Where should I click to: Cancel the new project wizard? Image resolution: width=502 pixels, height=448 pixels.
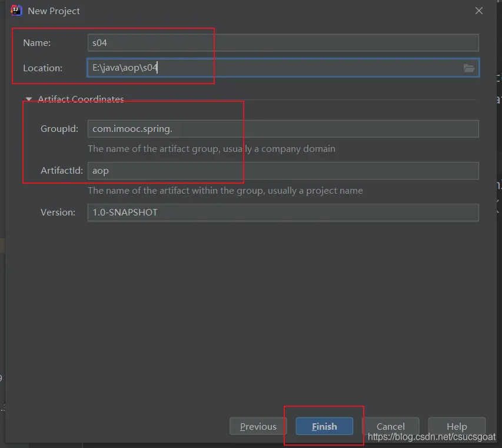(x=390, y=426)
